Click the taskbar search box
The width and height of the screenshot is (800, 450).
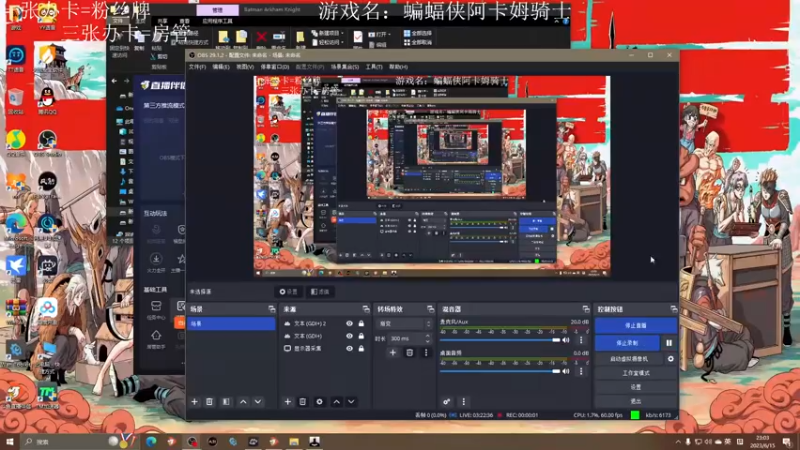[79, 441]
